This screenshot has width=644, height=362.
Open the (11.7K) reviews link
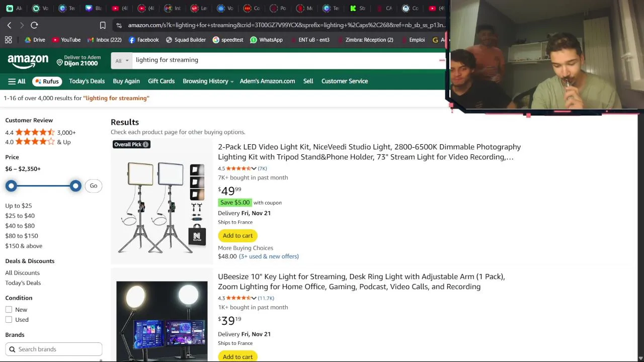click(x=266, y=298)
